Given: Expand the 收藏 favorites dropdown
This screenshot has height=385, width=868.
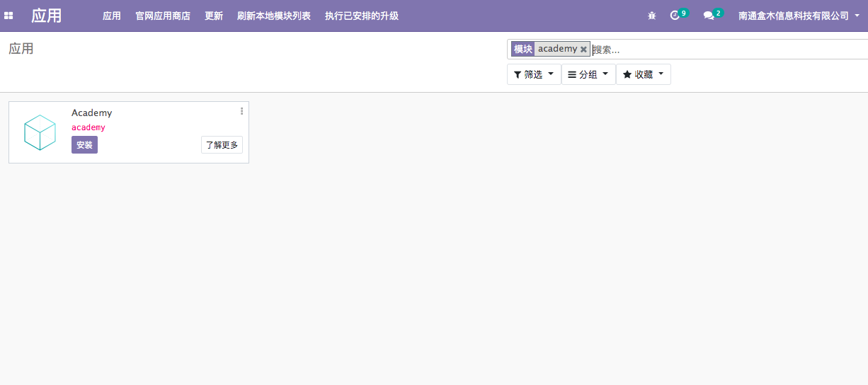Looking at the screenshot, I should [644, 74].
